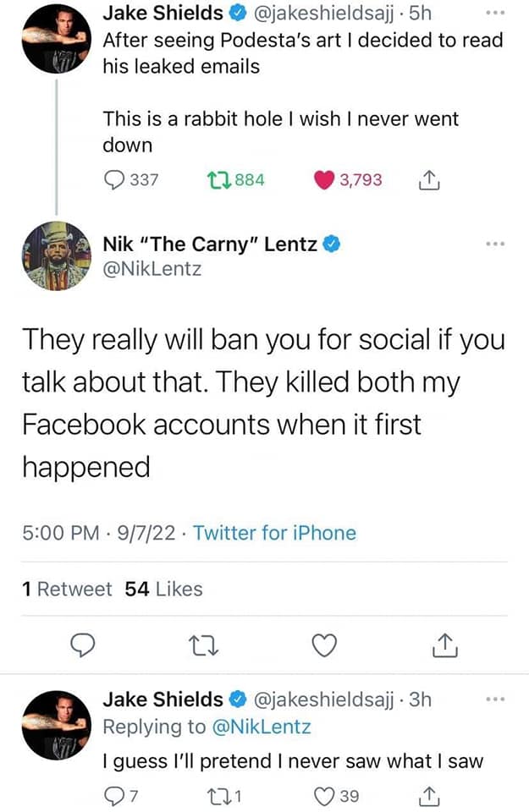
Task: Share Jake Shields' top tweet
Action: coord(427,179)
